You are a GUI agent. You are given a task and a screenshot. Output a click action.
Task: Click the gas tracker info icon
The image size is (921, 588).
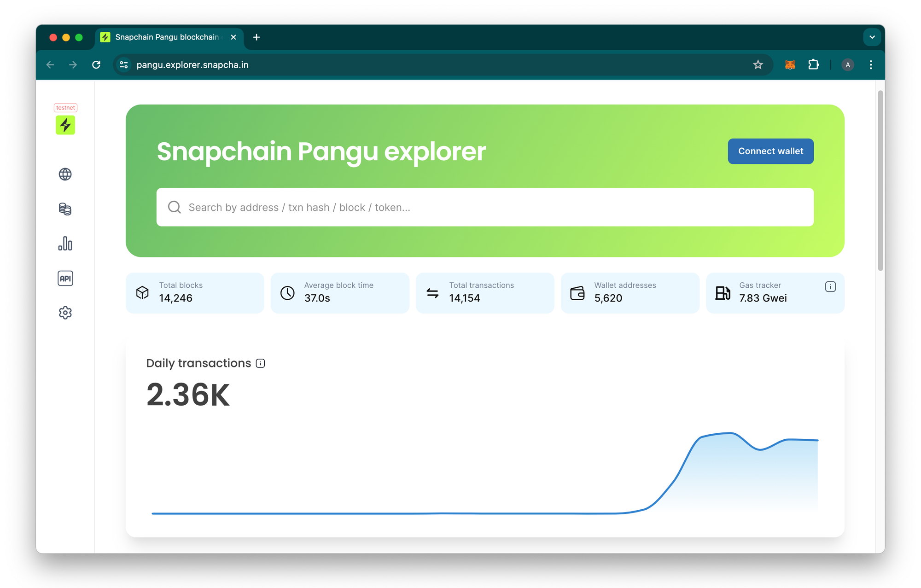click(830, 286)
